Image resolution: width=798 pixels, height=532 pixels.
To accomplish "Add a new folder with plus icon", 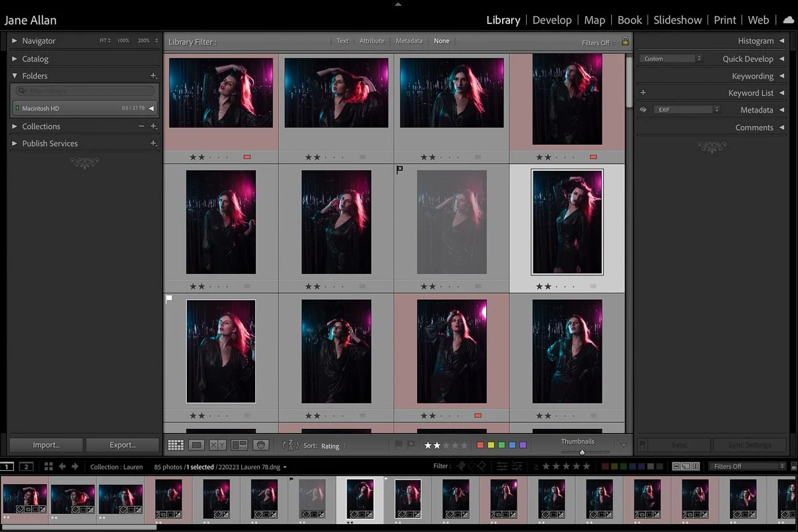I will (154, 76).
